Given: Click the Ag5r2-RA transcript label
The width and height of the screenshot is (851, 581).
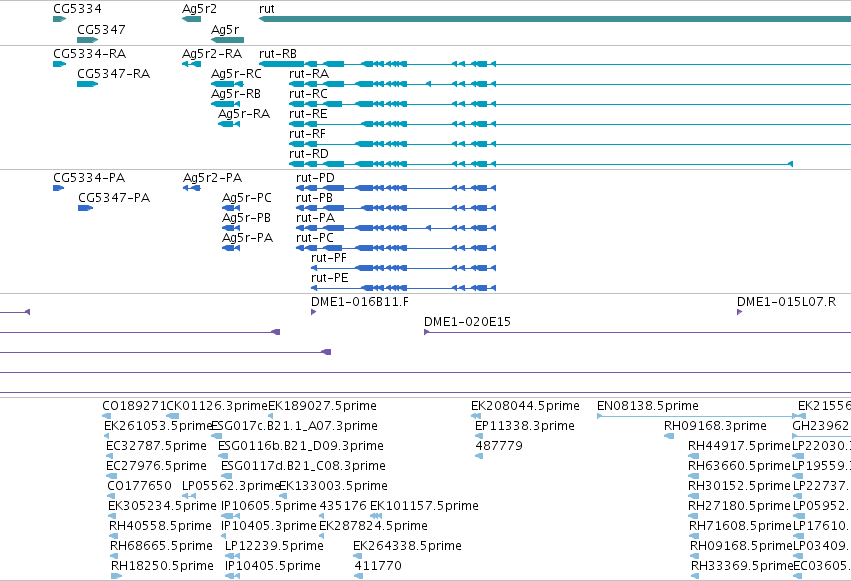Looking at the screenshot, I should click(212, 54).
